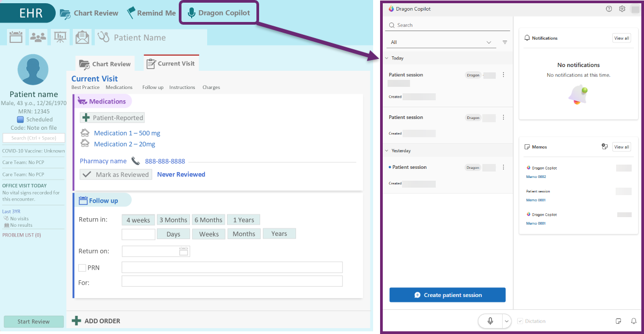
Task: Collapse the Today group
Action: [x=387, y=58]
